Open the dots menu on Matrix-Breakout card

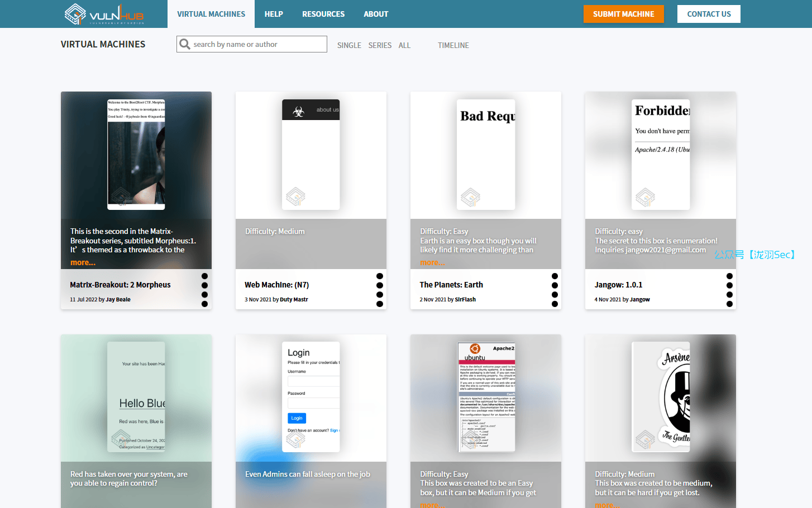204,290
